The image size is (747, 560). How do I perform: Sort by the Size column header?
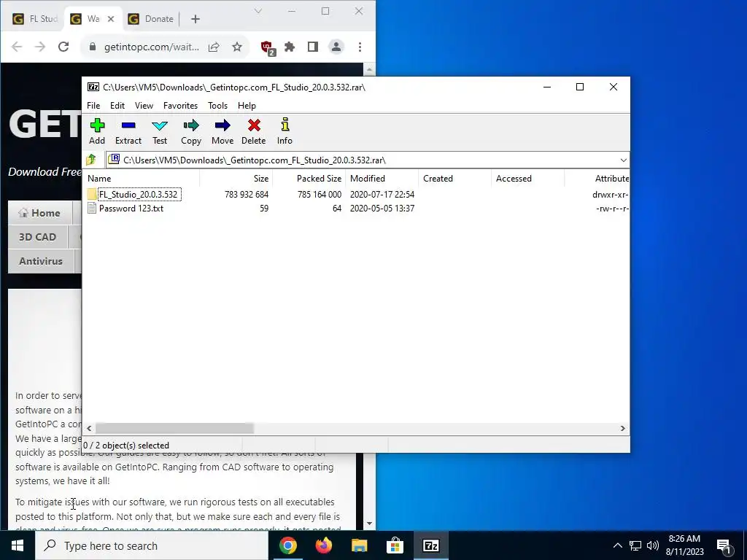pyautogui.click(x=236, y=179)
